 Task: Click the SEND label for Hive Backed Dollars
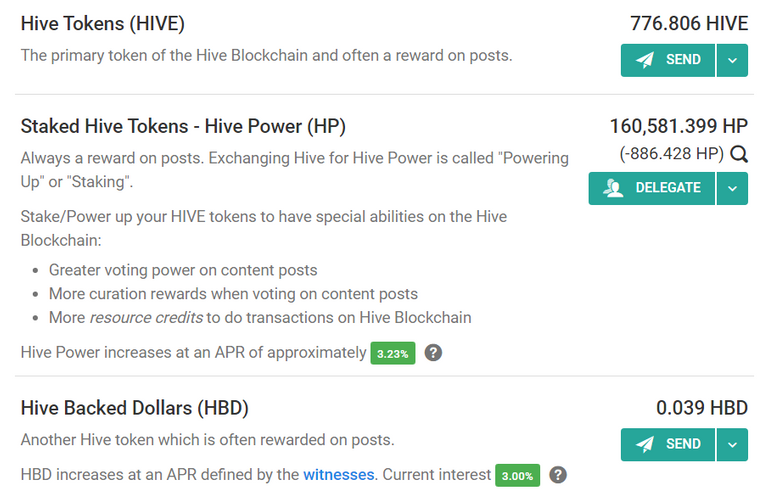point(683,444)
